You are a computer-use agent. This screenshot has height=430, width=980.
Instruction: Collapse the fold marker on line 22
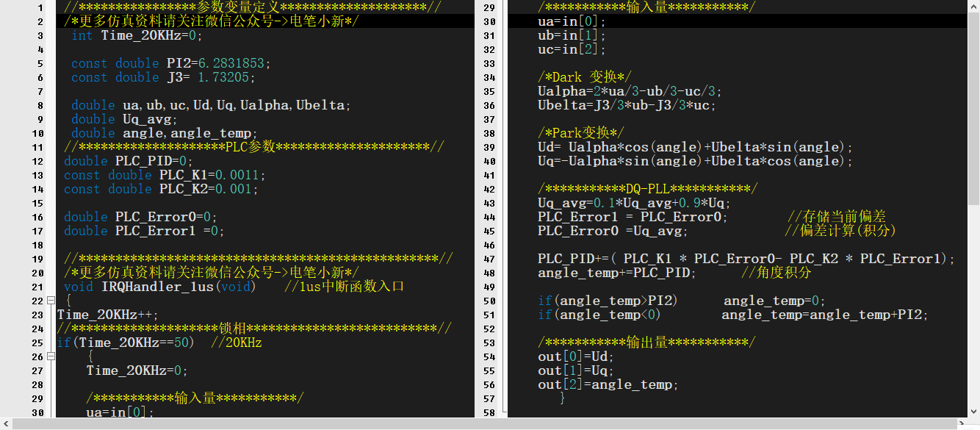[51, 301]
